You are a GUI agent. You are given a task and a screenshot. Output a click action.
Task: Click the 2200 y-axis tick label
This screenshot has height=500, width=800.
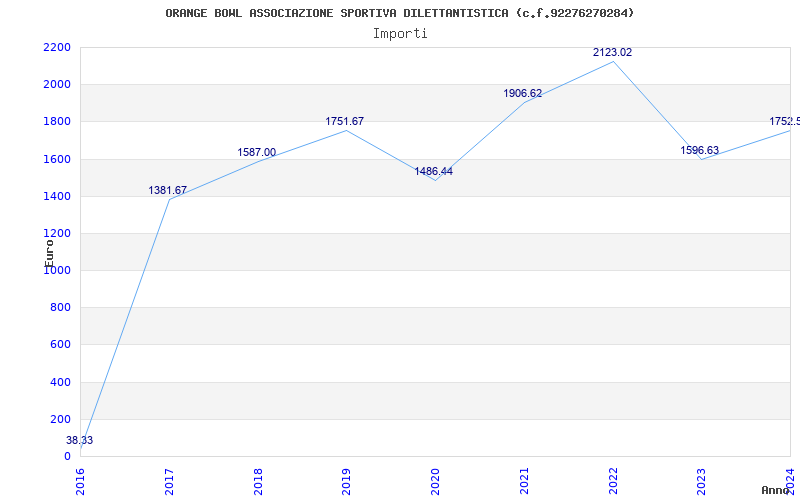click(x=57, y=47)
